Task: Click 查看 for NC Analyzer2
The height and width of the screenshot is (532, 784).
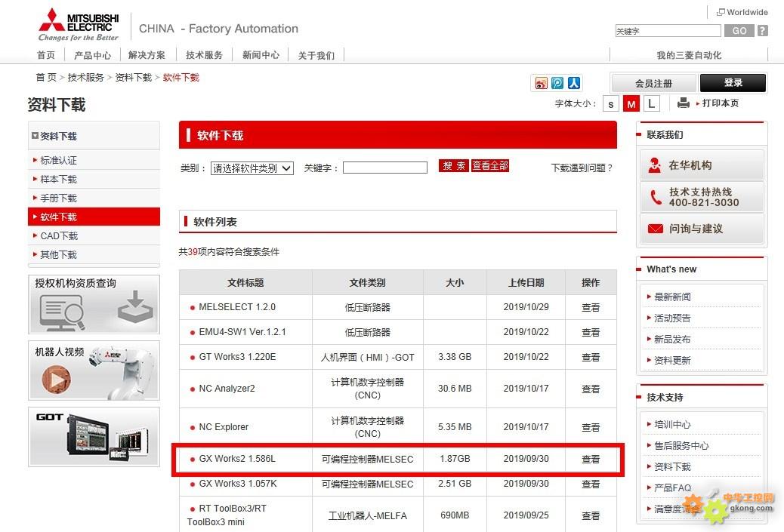Action: click(x=591, y=389)
